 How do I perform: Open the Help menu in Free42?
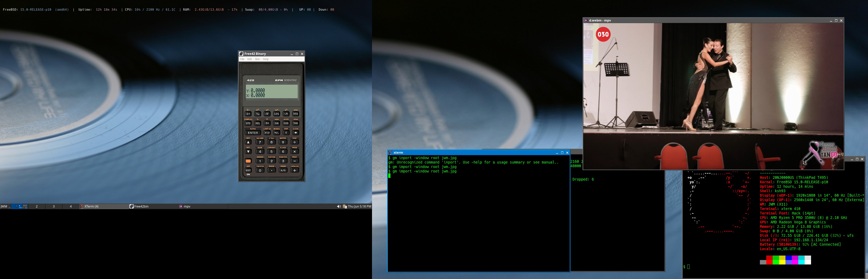(x=266, y=59)
